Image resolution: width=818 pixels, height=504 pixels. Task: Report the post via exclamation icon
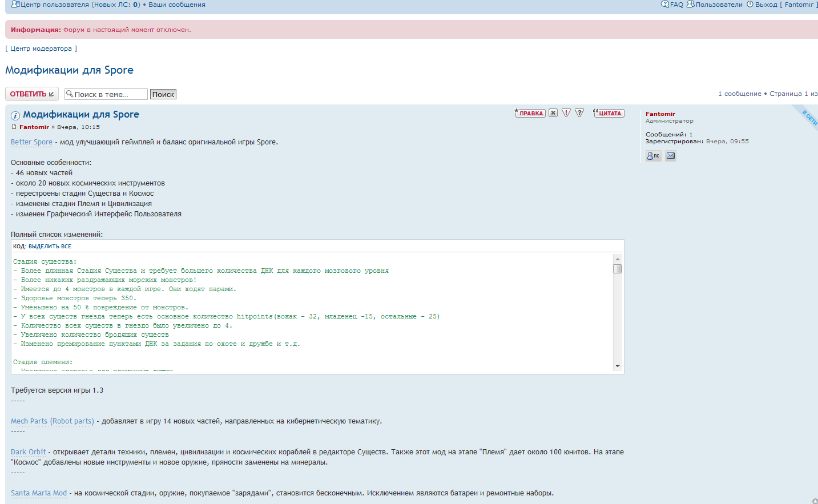tap(566, 113)
